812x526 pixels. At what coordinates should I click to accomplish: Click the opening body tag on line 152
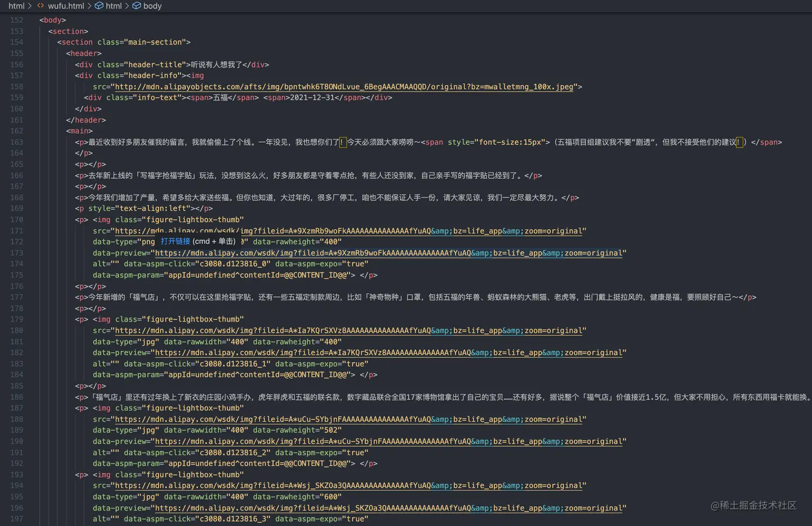(x=53, y=20)
